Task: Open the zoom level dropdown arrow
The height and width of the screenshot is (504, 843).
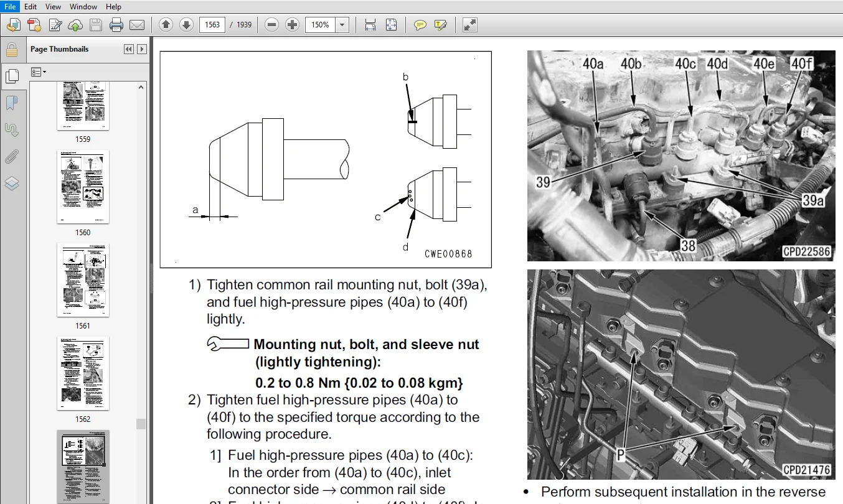Action: pyautogui.click(x=342, y=25)
